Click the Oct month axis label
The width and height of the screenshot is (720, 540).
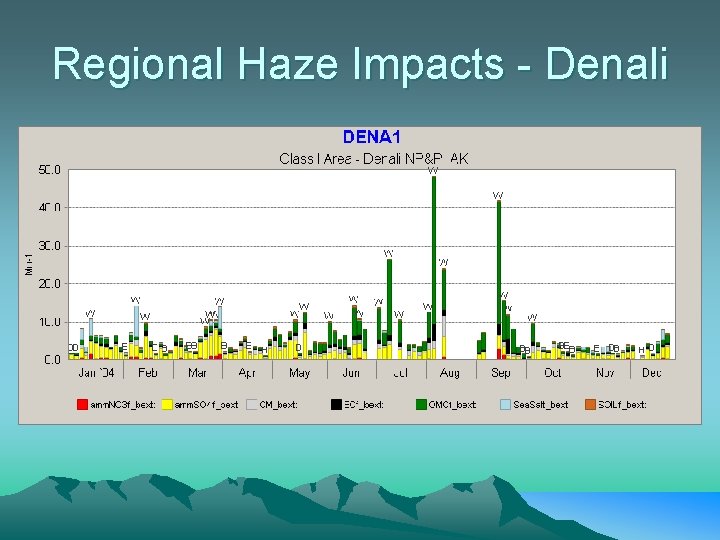click(552, 372)
